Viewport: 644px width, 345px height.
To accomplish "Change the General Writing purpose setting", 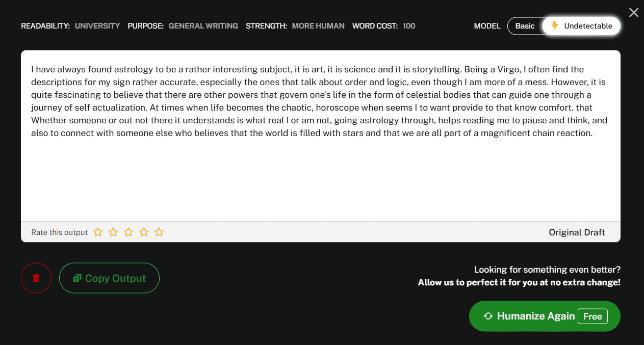I will click(x=203, y=26).
